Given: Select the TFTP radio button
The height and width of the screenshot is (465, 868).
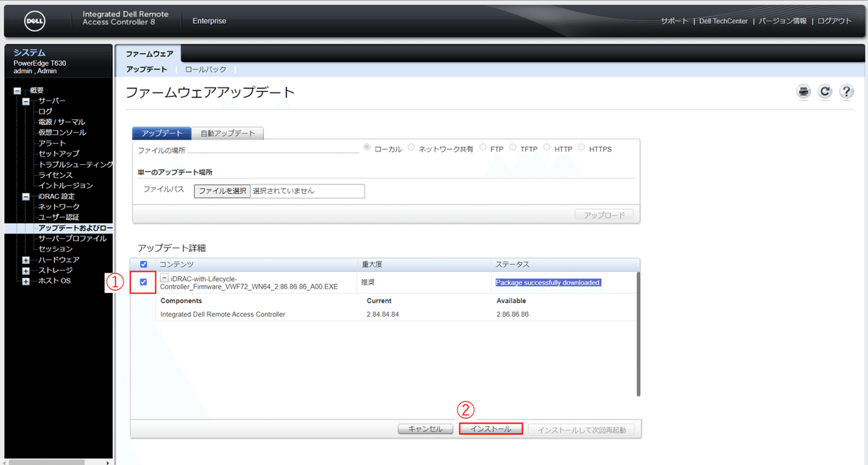Looking at the screenshot, I should click(x=513, y=148).
